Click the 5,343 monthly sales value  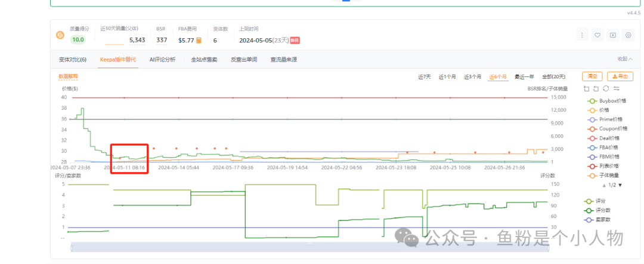(137, 40)
